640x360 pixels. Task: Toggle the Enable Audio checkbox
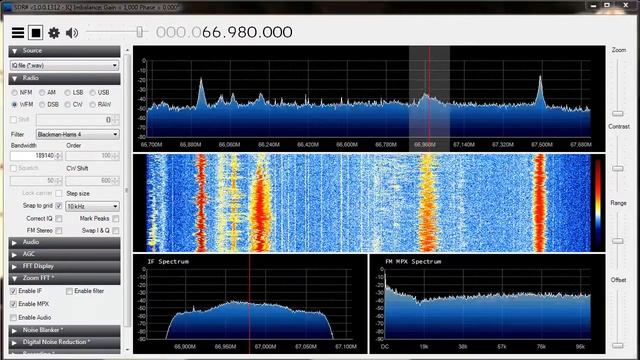click(13, 318)
